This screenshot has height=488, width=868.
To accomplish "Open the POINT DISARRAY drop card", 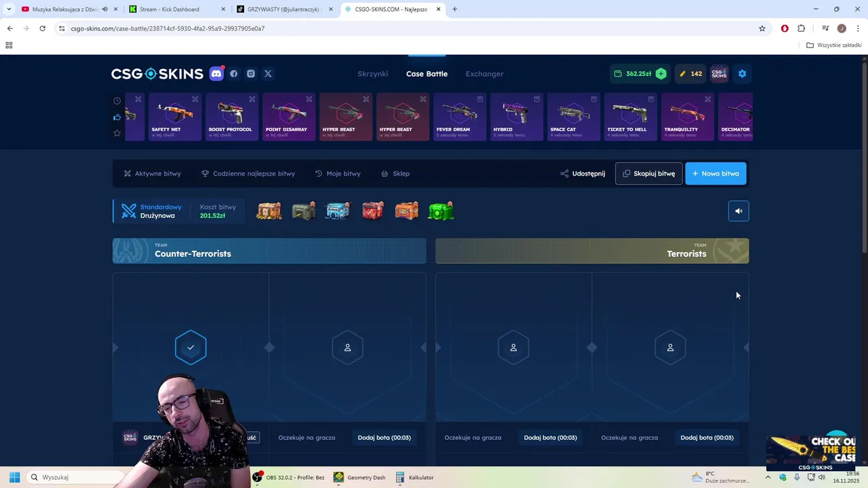I will point(288,117).
